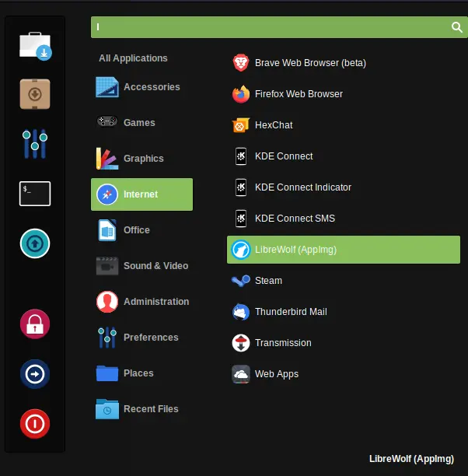Open Thunderbird Mail
The height and width of the screenshot is (476, 468).
344,312
